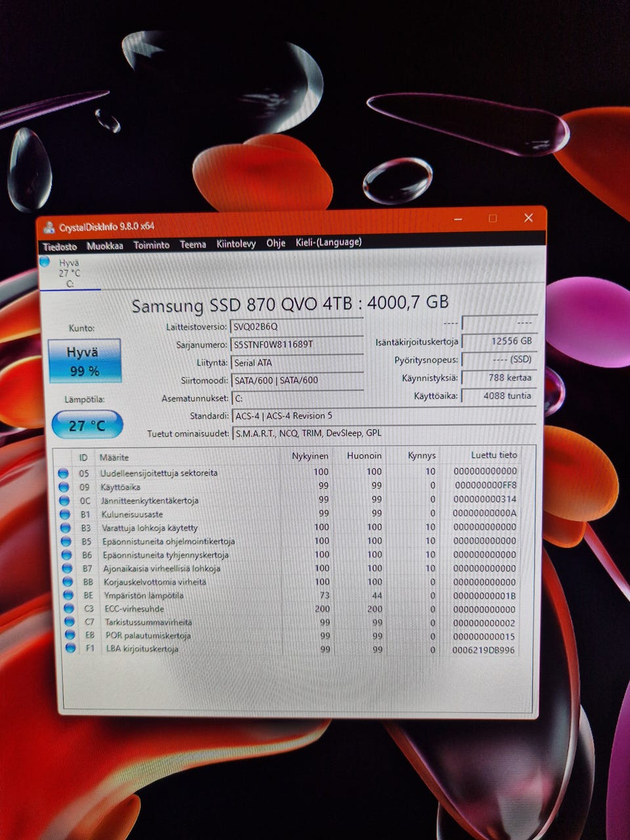Click the Käynnistyksiä value 788 kertaa
630x840 pixels.
pyautogui.click(x=499, y=378)
